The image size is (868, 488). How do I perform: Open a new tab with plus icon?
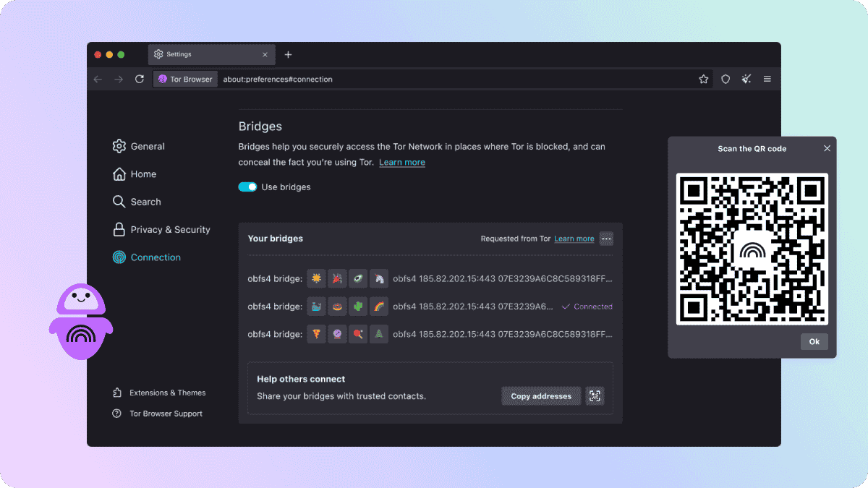coord(288,54)
